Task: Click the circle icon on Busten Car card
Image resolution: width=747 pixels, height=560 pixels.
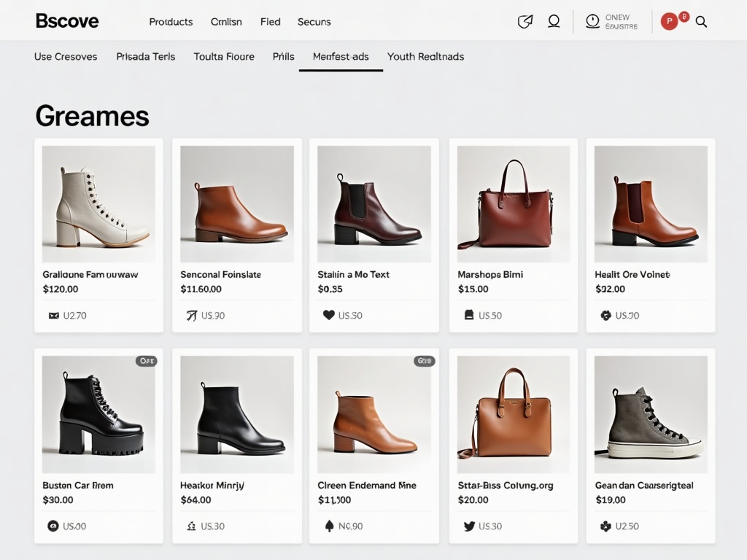Action: [x=53, y=526]
